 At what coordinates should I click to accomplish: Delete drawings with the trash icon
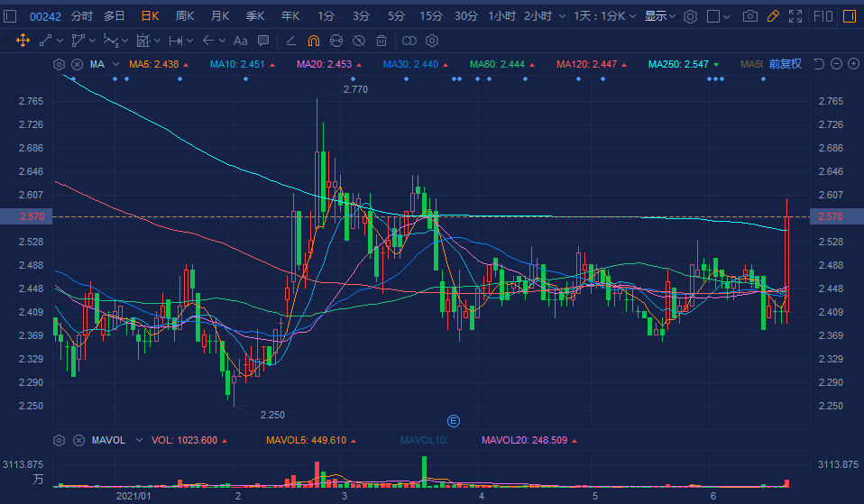click(381, 41)
